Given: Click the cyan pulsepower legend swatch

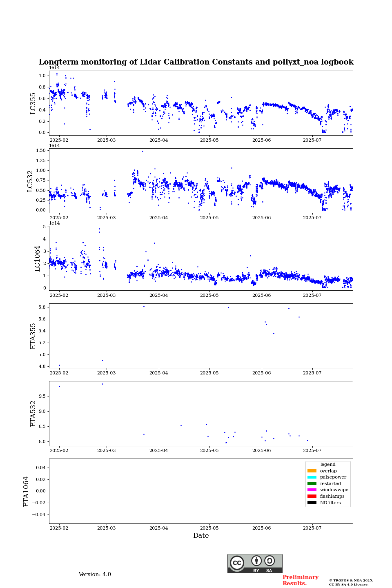Looking at the screenshot, I should point(312,477).
